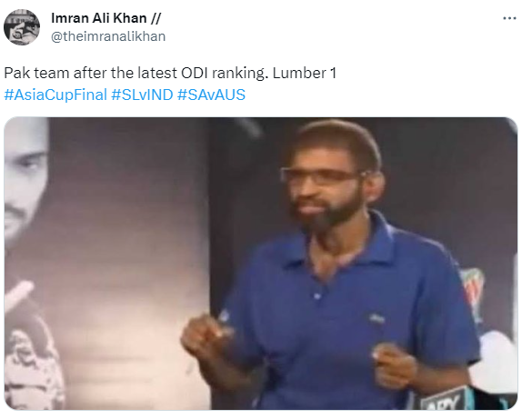This screenshot has width=532, height=419.
Task: Visit the @theimranalikhan handle link
Action: [108, 36]
